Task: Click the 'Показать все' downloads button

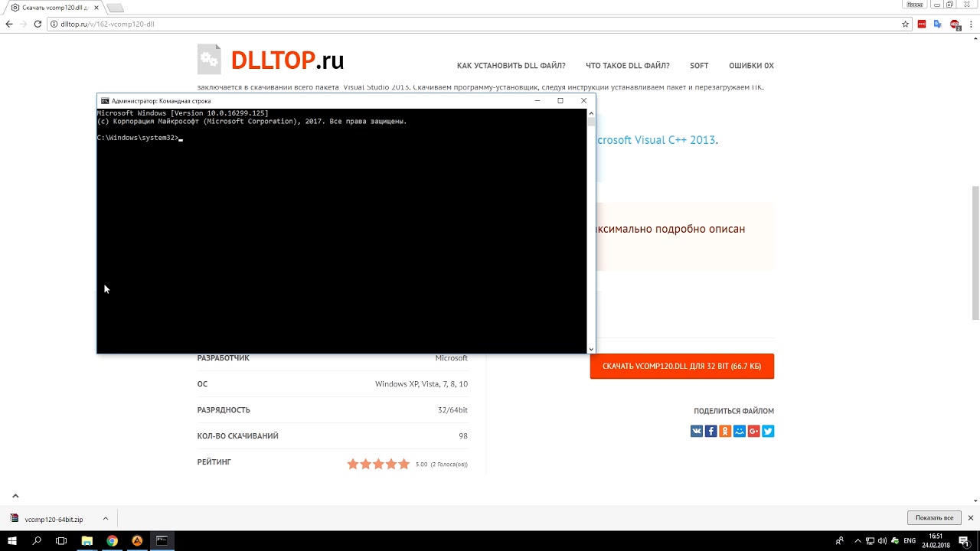Action: 934,518
